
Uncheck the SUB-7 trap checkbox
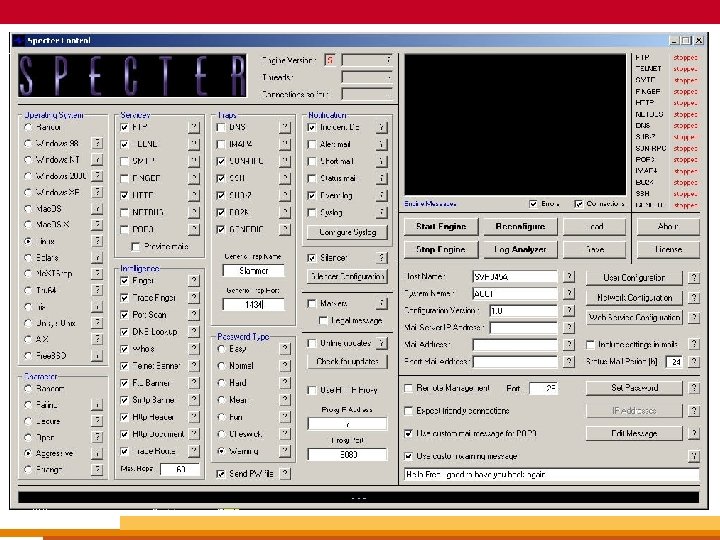point(221,195)
